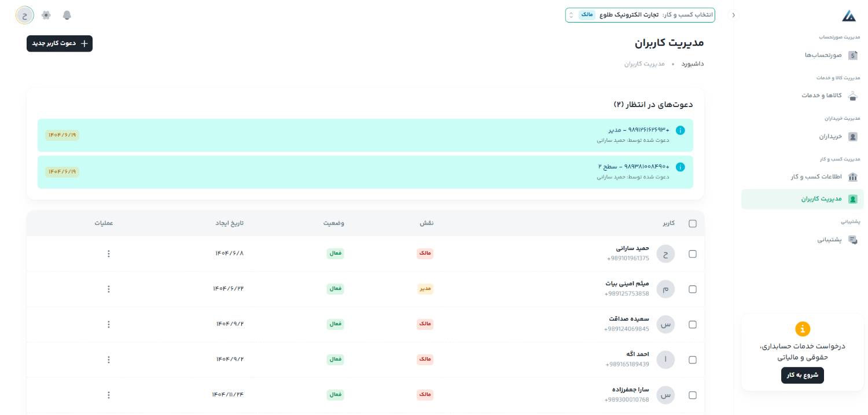Image resolution: width=868 pixels, height=415 pixels.
Task: Check the box for سعیده صداقت
Action: click(693, 325)
